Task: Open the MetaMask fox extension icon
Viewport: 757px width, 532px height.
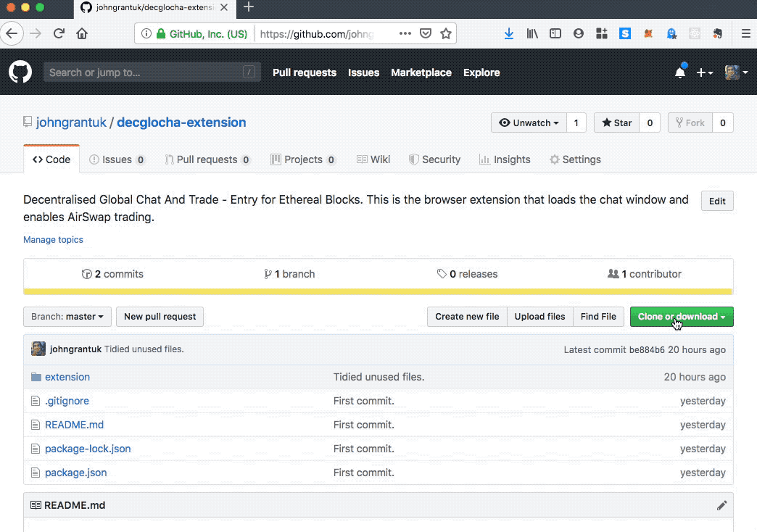Action: (648, 33)
